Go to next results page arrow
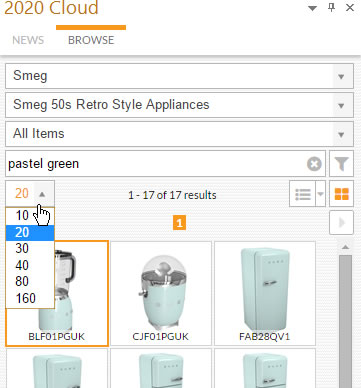The height and width of the screenshot is (388, 361). [x=341, y=222]
